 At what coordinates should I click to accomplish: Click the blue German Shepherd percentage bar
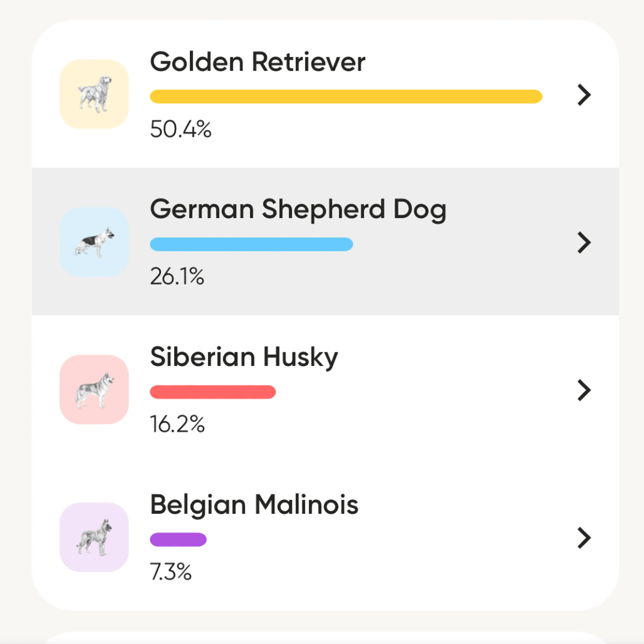click(251, 244)
